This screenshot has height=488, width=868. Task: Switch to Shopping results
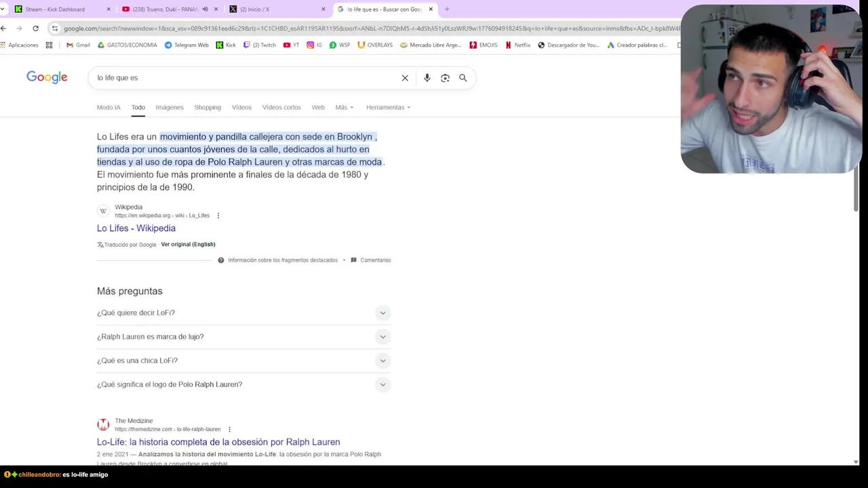click(208, 107)
